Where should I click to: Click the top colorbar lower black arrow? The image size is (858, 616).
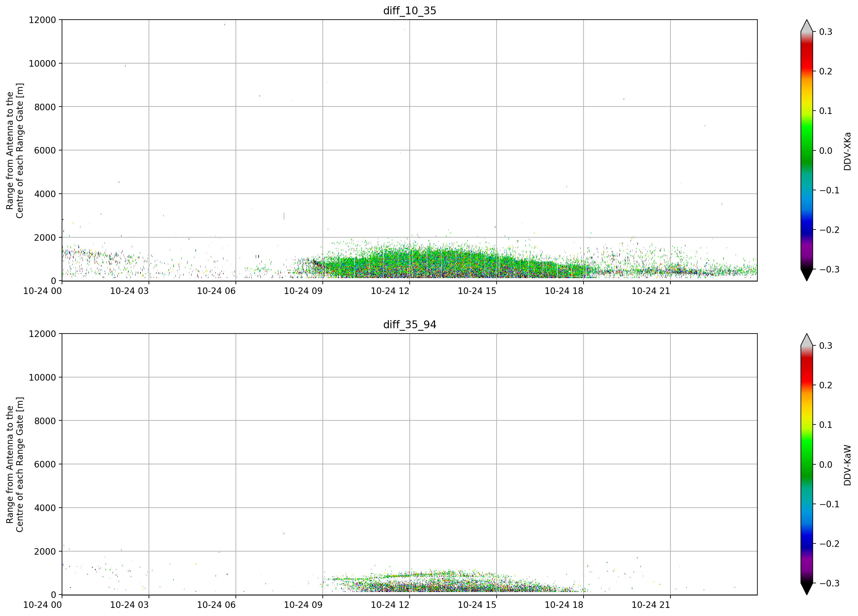[x=807, y=275]
